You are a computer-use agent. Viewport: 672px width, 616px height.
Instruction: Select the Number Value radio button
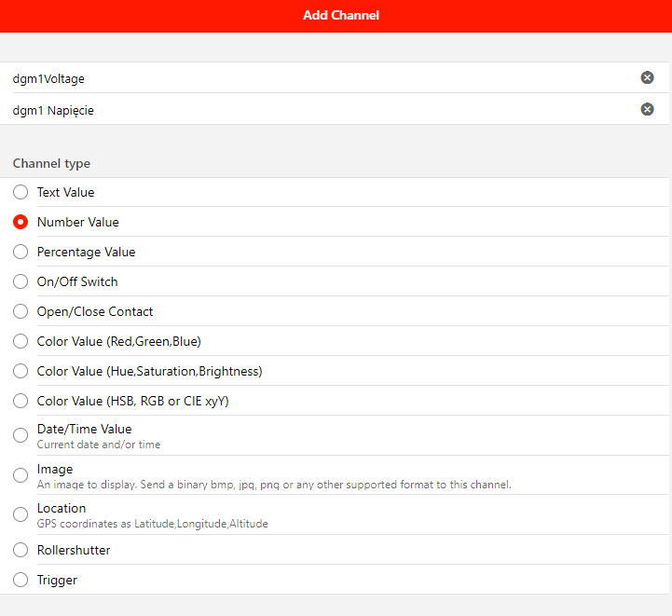click(21, 222)
